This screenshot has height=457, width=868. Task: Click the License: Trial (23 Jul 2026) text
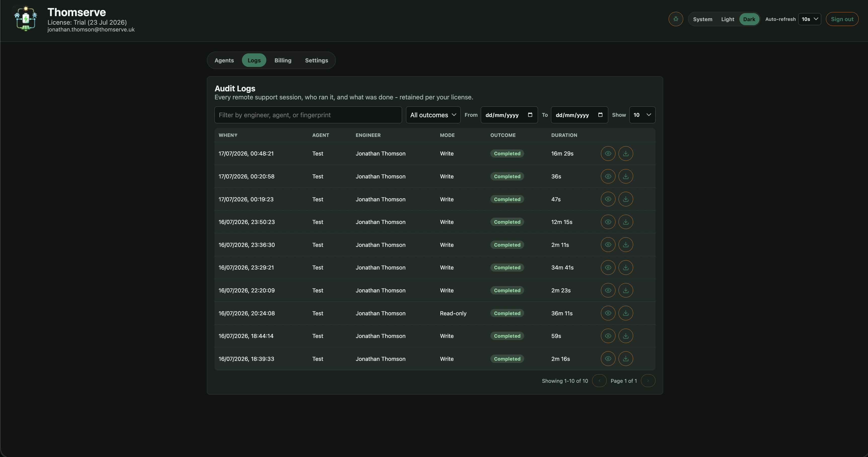[x=87, y=22]
